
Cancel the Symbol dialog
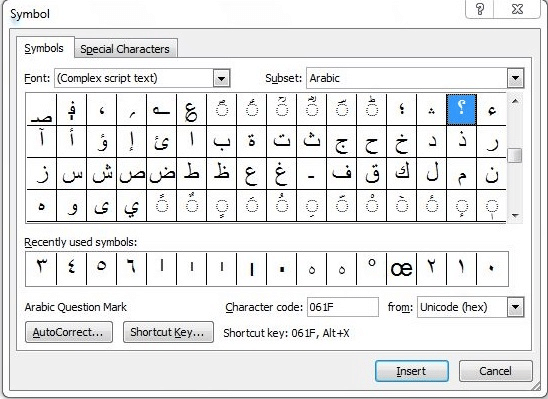[x=496, y=371]
